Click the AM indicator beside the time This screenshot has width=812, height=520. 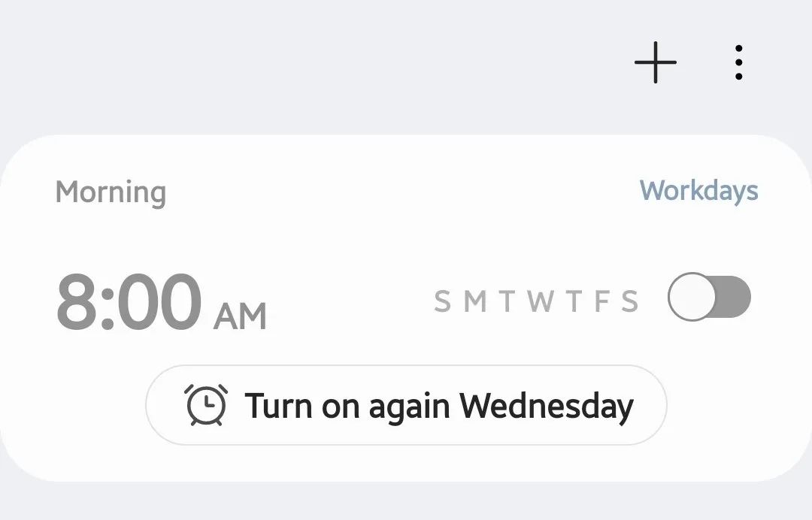(240, 316)
